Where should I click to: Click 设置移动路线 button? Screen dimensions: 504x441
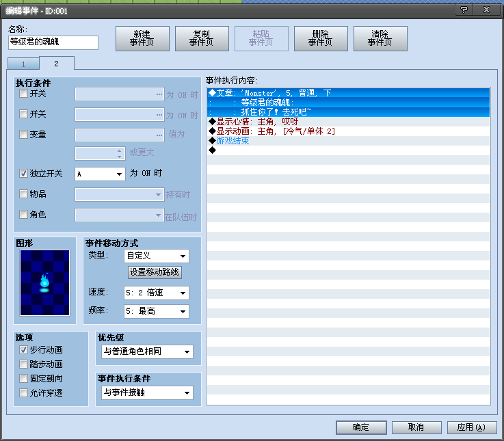coord(155,272)
